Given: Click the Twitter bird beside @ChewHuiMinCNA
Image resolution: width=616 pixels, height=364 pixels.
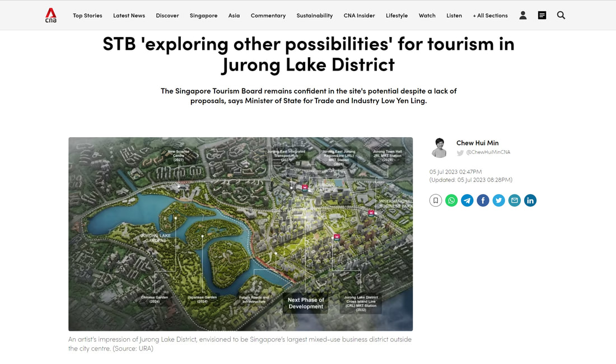Looking at the screenshot, I should click(x=460, y=153).
